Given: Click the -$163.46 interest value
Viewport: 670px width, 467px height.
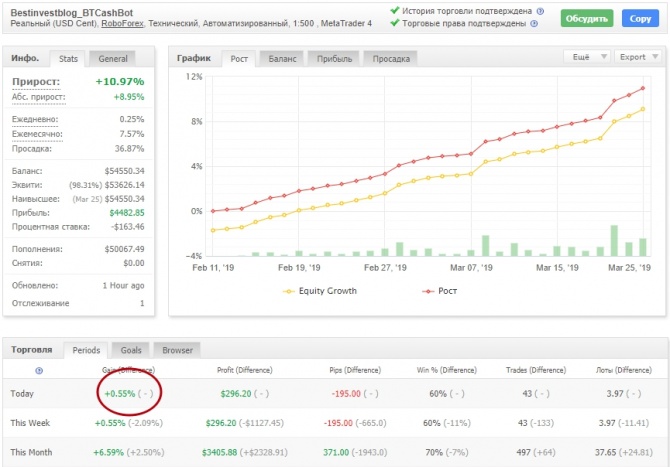Looking at the screenshot, I should [x=128, y=226].
